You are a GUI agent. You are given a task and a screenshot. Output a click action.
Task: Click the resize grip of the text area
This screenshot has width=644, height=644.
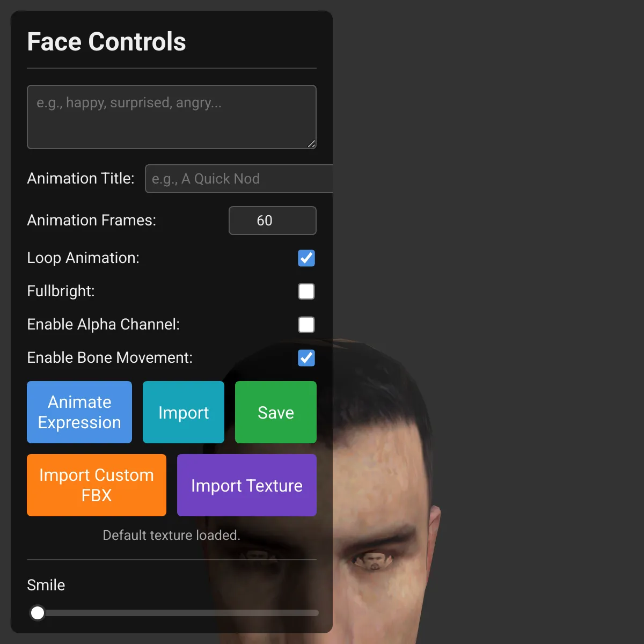[311, 144]
